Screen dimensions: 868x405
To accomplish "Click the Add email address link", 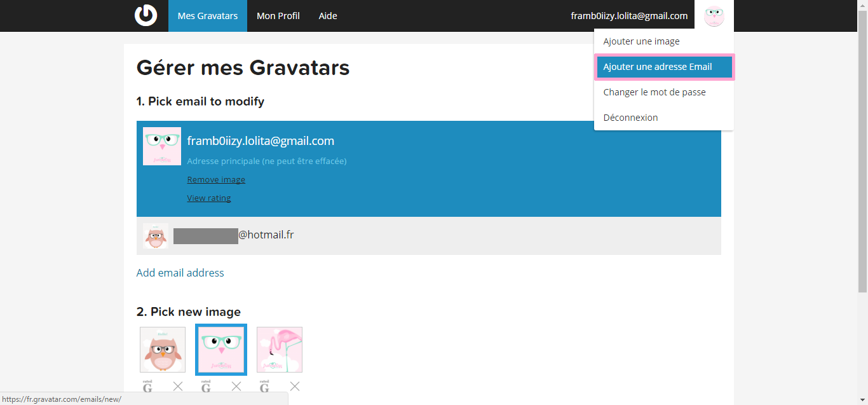I will [x=180, y=273].
